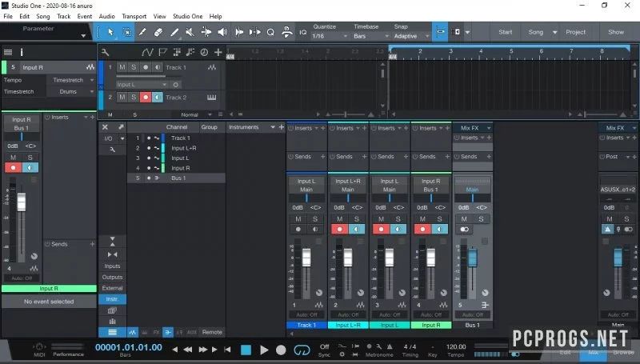This screenshot has width=640, height=364.
Task: Select the Split (knife) tool
Action: pos(142,32)
